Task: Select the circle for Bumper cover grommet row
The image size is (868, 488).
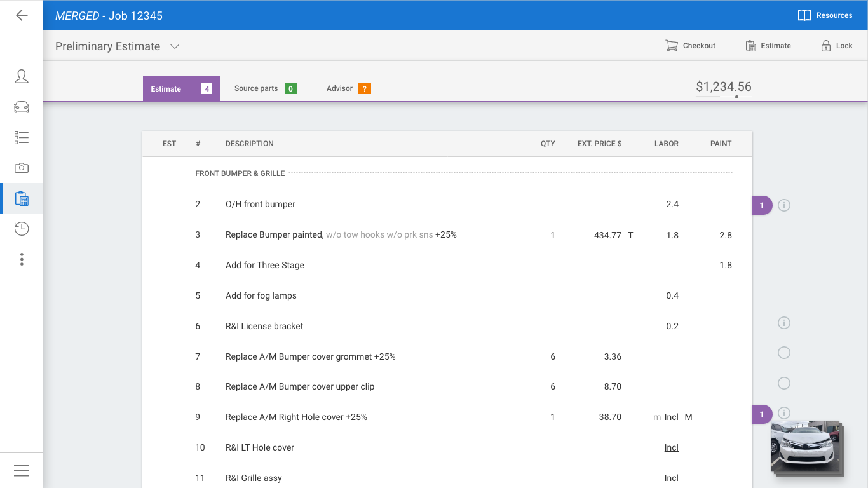Action: pyautogui.click(x=784, y=353)
